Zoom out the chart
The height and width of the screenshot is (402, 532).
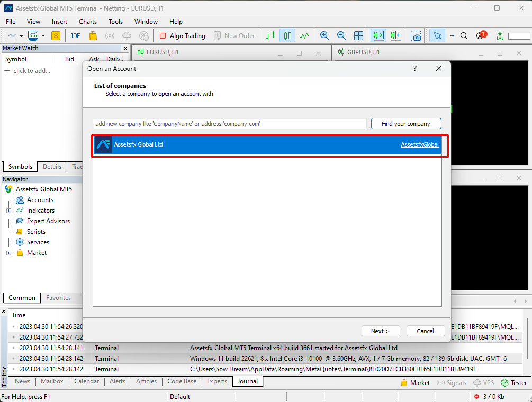[341, 35]
